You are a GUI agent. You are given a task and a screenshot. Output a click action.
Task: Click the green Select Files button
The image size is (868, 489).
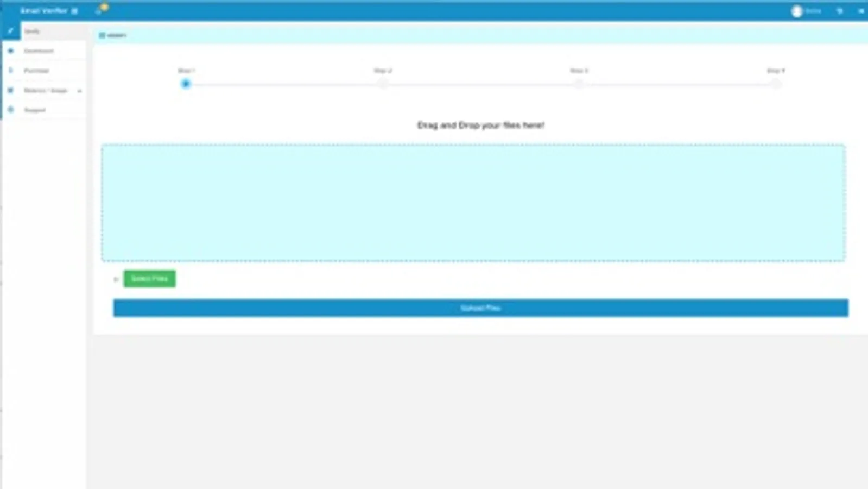[149, 279]
